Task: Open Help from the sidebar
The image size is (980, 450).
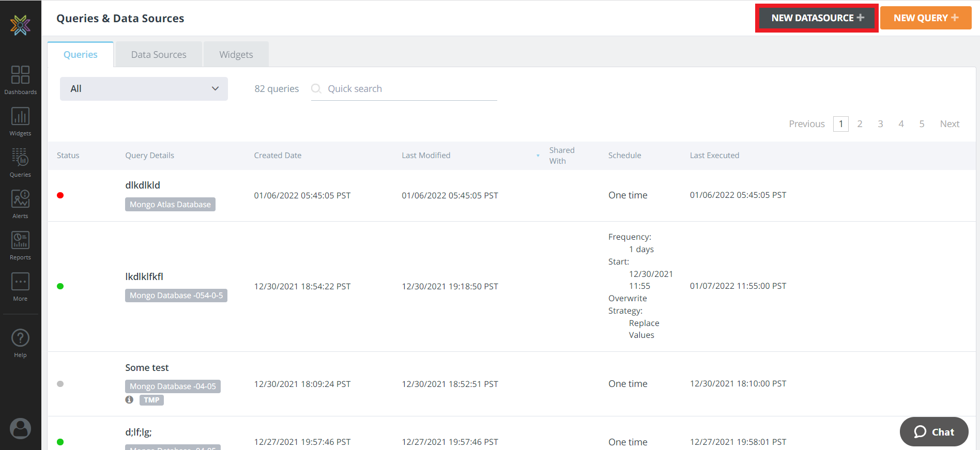Action: pos(20,344)
